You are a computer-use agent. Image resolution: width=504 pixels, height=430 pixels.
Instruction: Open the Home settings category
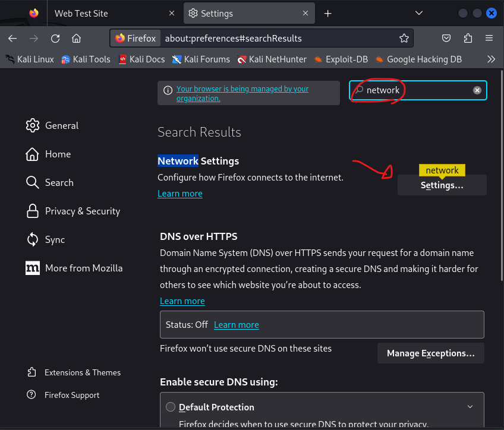pyautogui.click(x=48, y=154)
